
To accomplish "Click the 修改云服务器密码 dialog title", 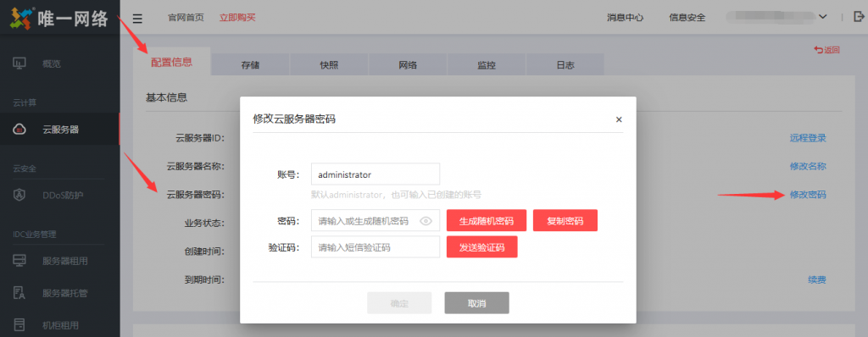I will 294,119.
